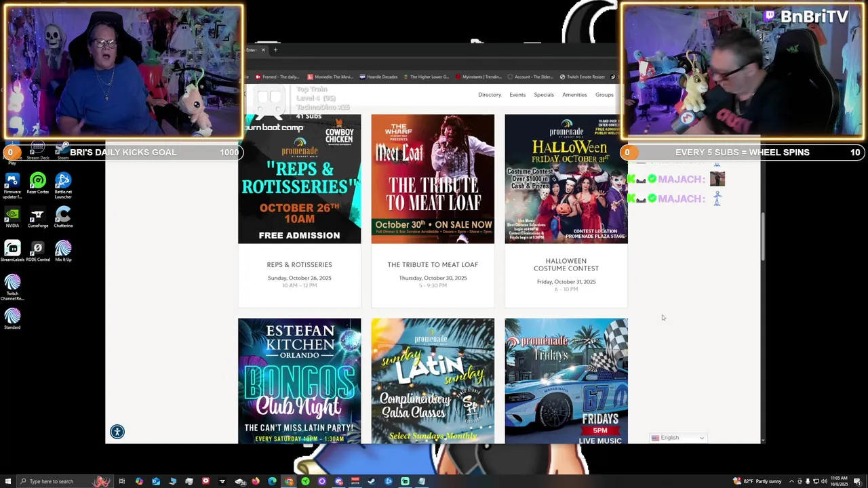Click the volume icon in system tray
868x488 pixels.
pos(824,481)
